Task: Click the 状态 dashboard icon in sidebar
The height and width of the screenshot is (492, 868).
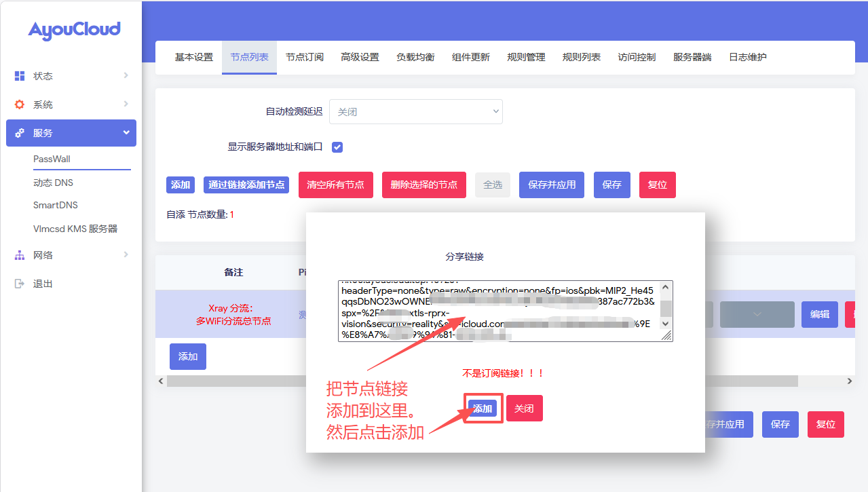Action: [x=20, y=76]
